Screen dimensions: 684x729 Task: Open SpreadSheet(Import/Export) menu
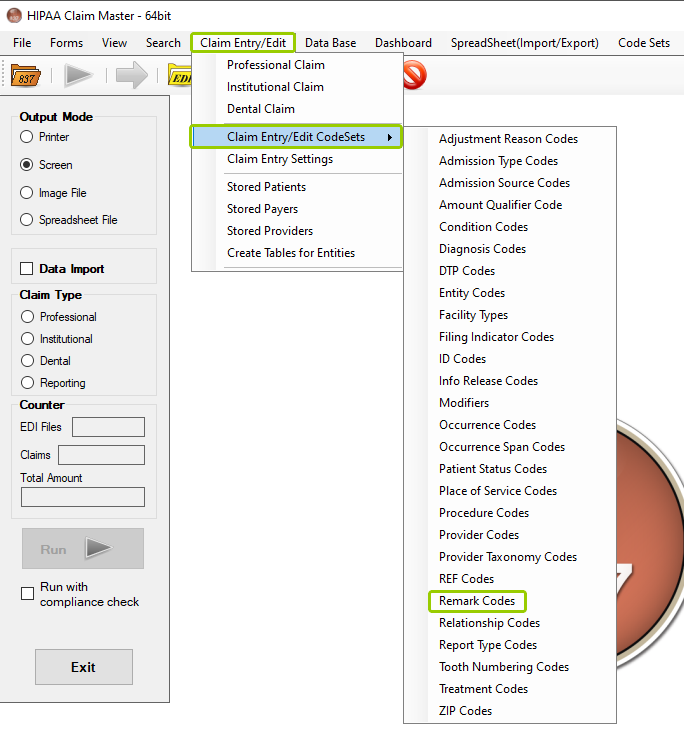(525, 43)
